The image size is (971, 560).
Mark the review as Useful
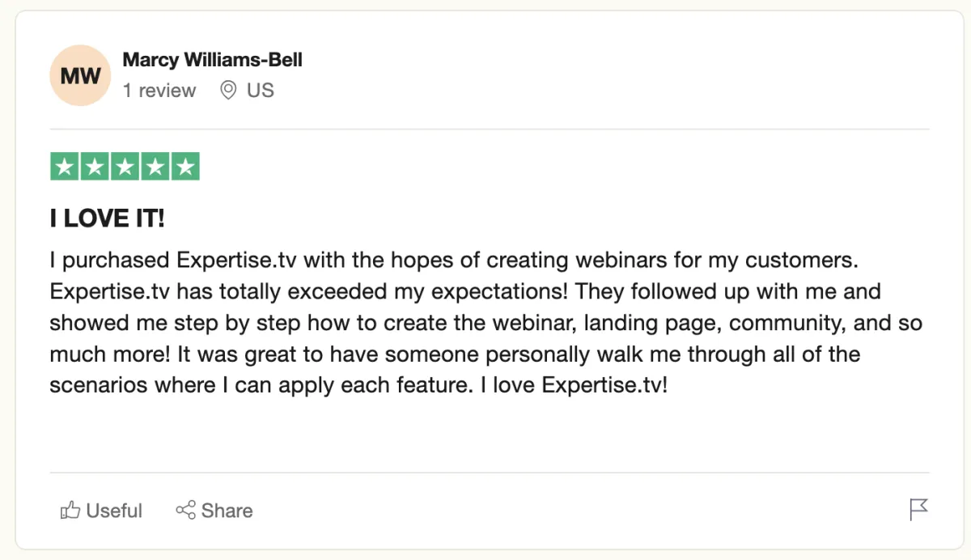coord(113,511)
